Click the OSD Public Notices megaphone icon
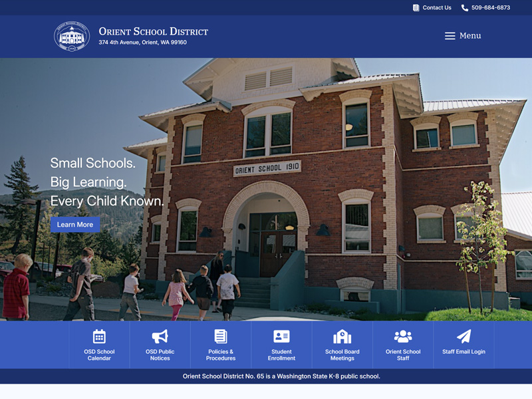Viewport: 532px width, 399px height. [160, 336]
